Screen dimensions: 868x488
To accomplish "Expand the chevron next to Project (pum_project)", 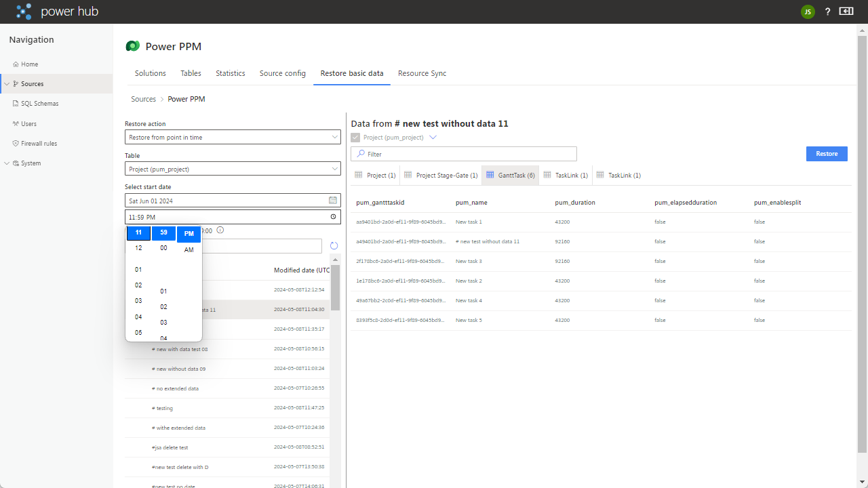I will pos(433,137).
